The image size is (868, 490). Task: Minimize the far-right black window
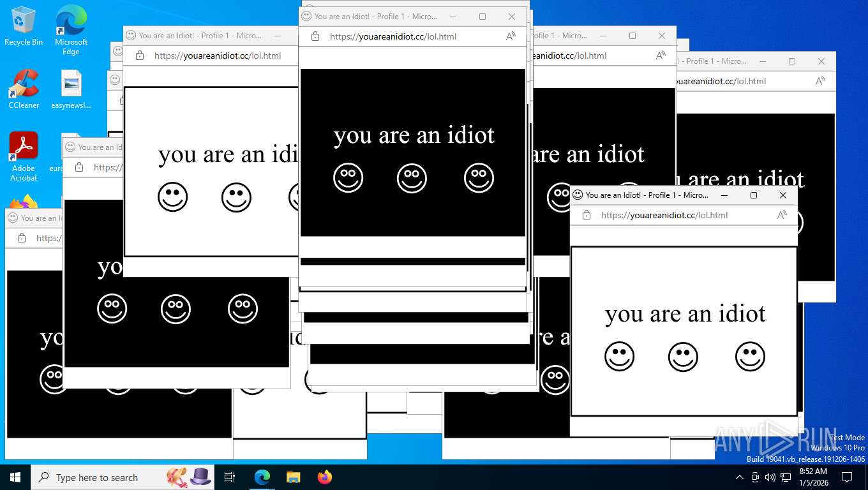pyautogui.click(x=763, y=61)
